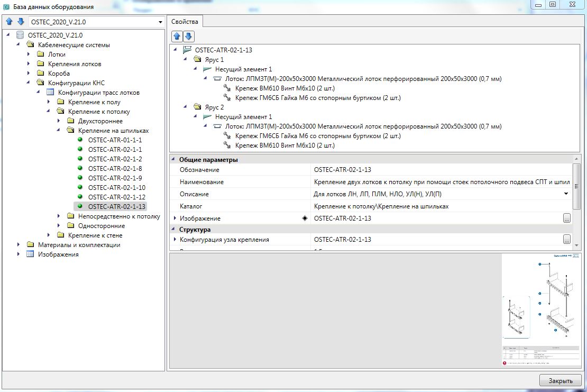The image size is (587, 392).
Task: Click the fastener icon of Крепеж ВМ610 in Ярус 1
Action: pos(227,88)
